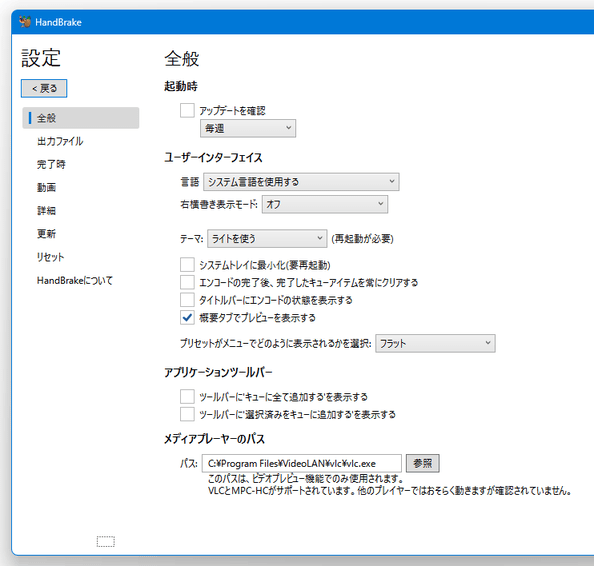Click the メディアプレーヤーのパス heading
Screen dimensions: 594x566
(x=214, y=439)
